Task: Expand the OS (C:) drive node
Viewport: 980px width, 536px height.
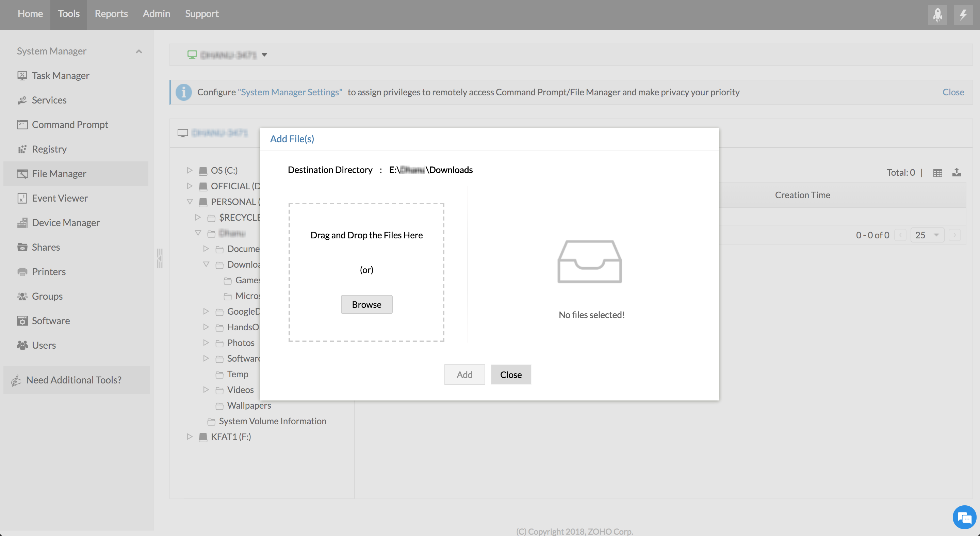Action: click(x=190, y=170)
